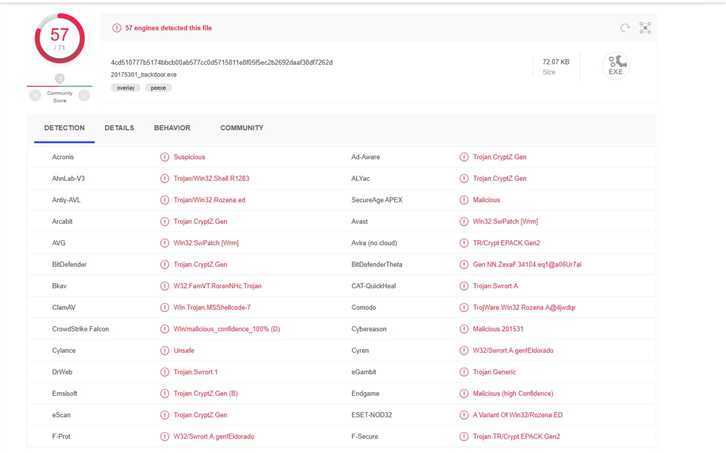The width and height of the screenshot is (726, 453).
Task: Click 'Trojan.Swrort.1' DrWeb detection
Action: click(x=195, y=372)
